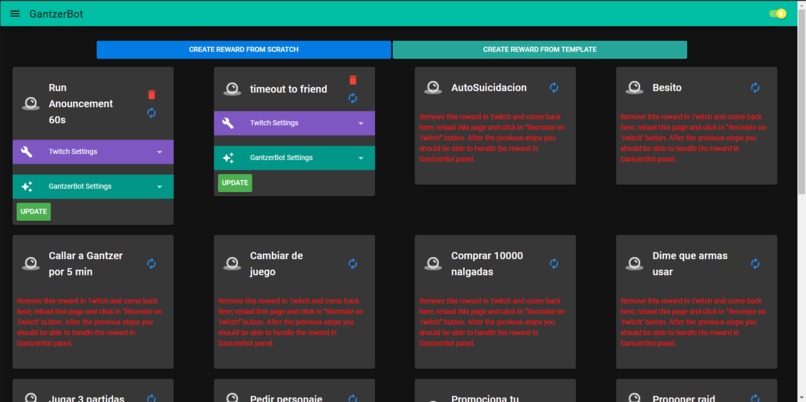This screenshot has width=806, height=402.
Task: Click reward icon of Dime que armas usar
Action: (x=635, y=264)
